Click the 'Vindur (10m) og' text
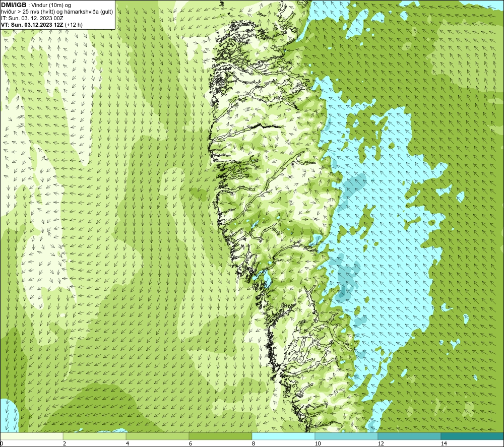This screenshot has height=447, width=504. [x=51, y=5]
